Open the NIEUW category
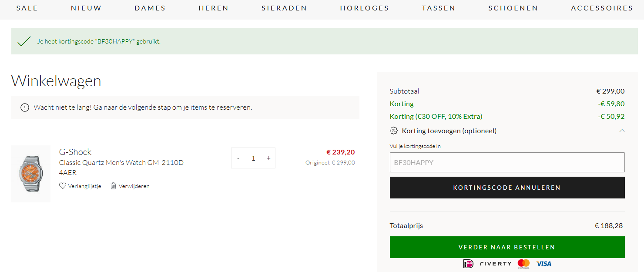The height and width of the screenshot is (272, 644). [x=86, y=8]
